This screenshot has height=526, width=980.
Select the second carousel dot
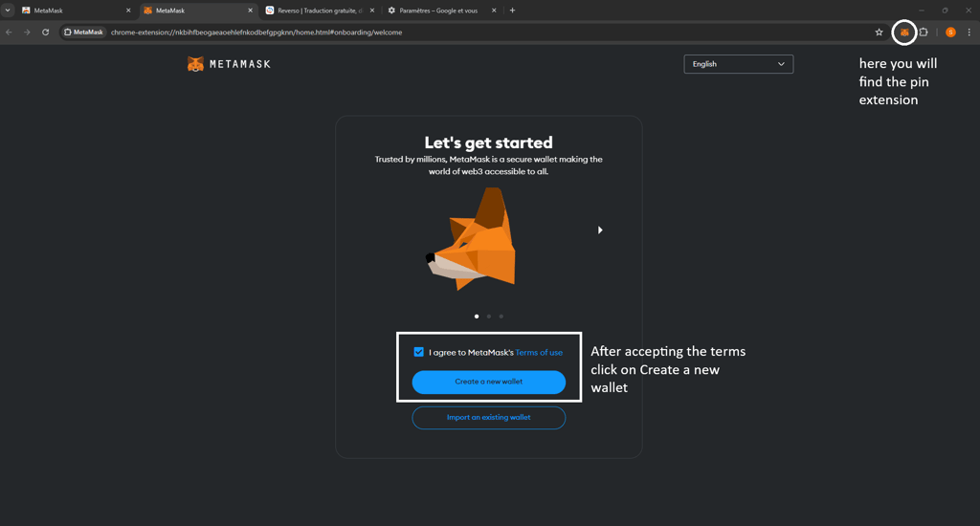tap(489, 317)
